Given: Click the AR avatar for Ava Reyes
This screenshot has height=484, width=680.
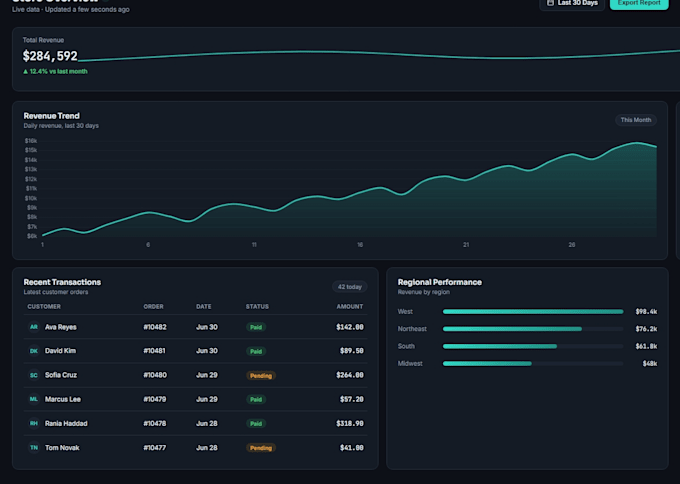Looking at the screenshot, I should tap(34, 327).
